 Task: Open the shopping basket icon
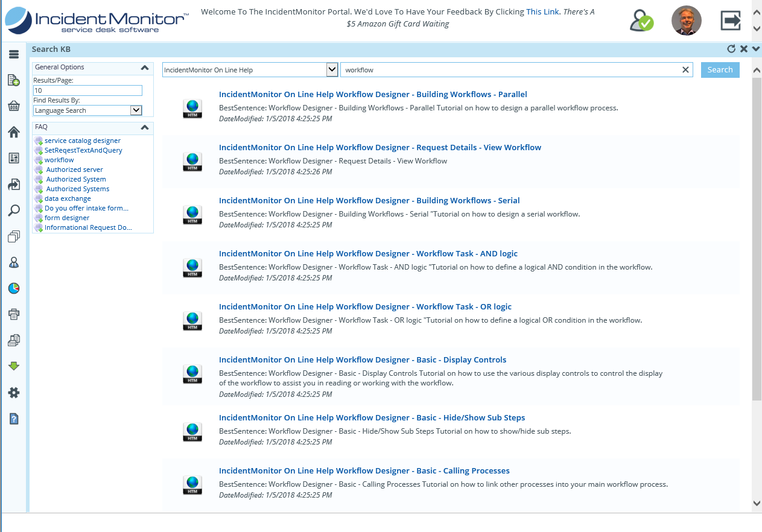click(x=13, y=106)
